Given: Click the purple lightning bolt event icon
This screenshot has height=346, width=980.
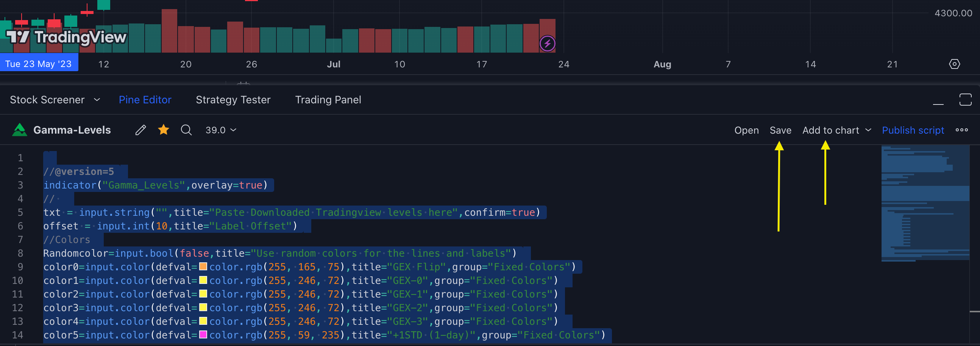Looking at the screenshot, I should tap(547, 44).
